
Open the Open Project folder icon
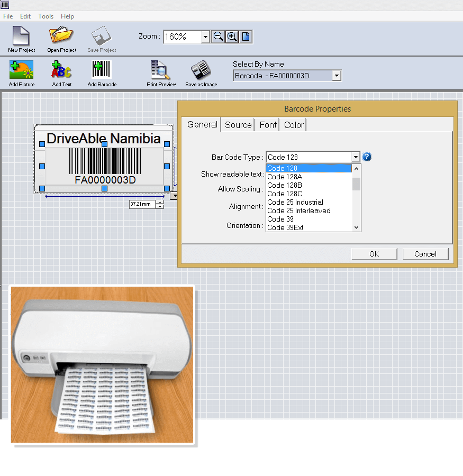coord(61,34)
